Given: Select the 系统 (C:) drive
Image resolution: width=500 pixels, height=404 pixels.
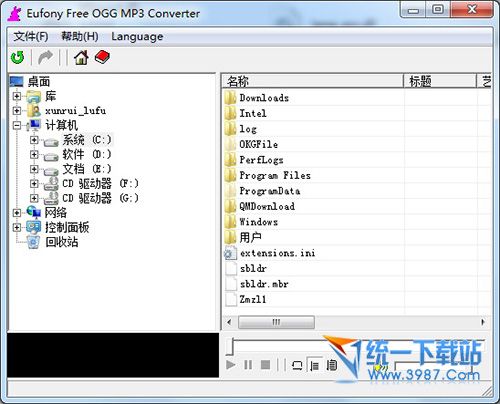Looking at the screenshot, I should (87, 140).
